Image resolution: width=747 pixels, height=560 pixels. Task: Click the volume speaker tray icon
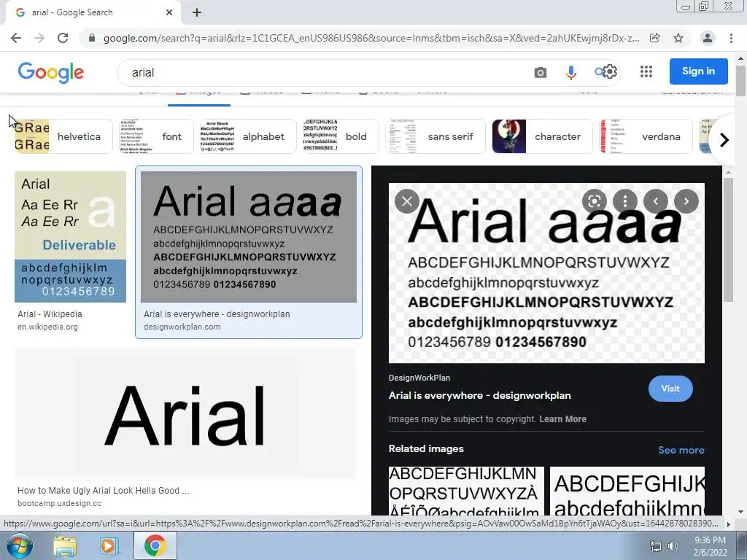[673, 546]
